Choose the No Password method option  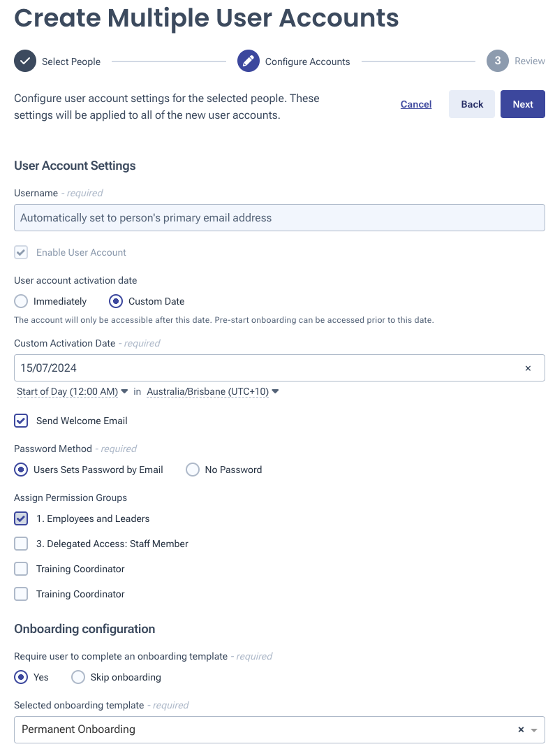click(193, 470)
